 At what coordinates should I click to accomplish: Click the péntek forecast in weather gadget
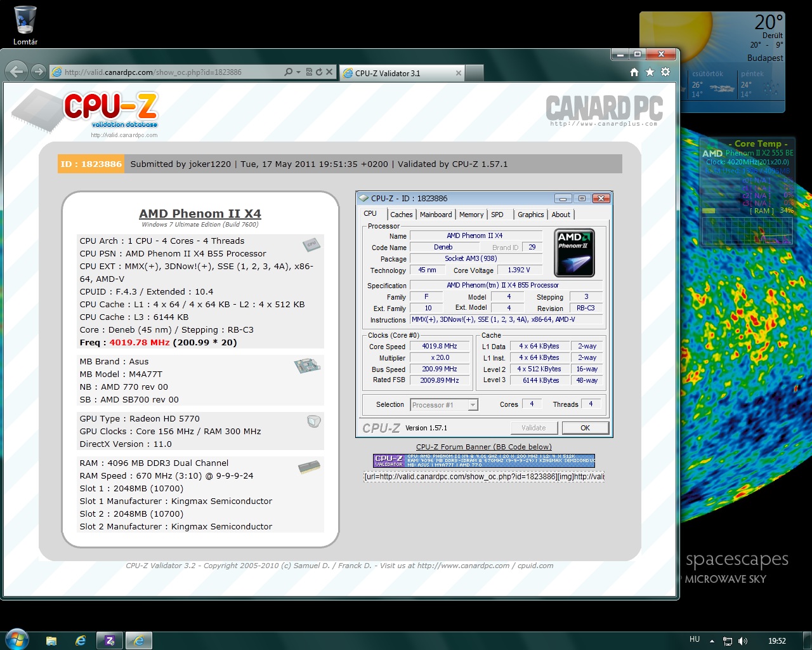pyautogui.click(x=760, y=84)
